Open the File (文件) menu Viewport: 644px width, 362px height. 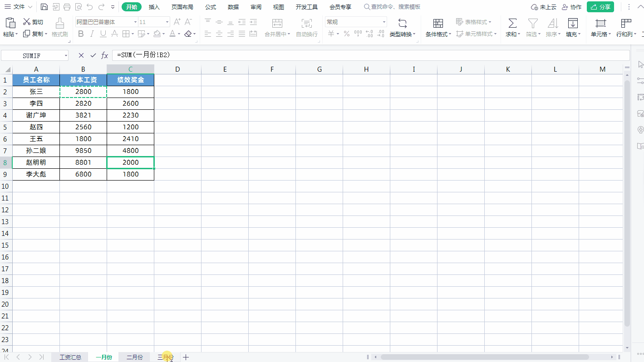pyautogui.click(x=19, y=7)
